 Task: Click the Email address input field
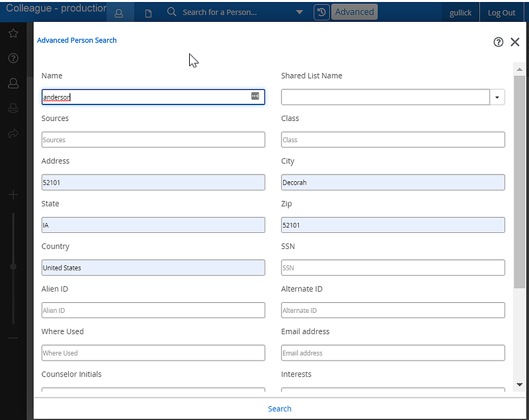click(x=393, y=353)
